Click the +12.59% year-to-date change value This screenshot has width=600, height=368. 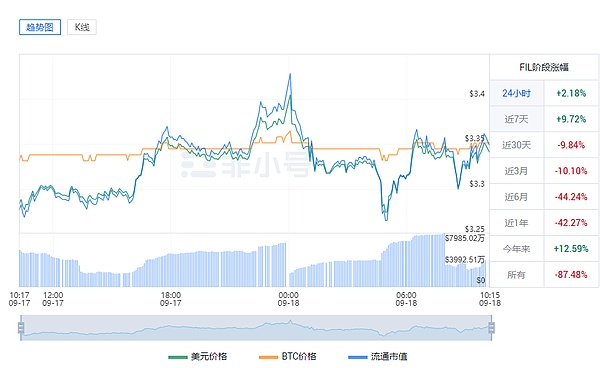[x=571, y=249]
